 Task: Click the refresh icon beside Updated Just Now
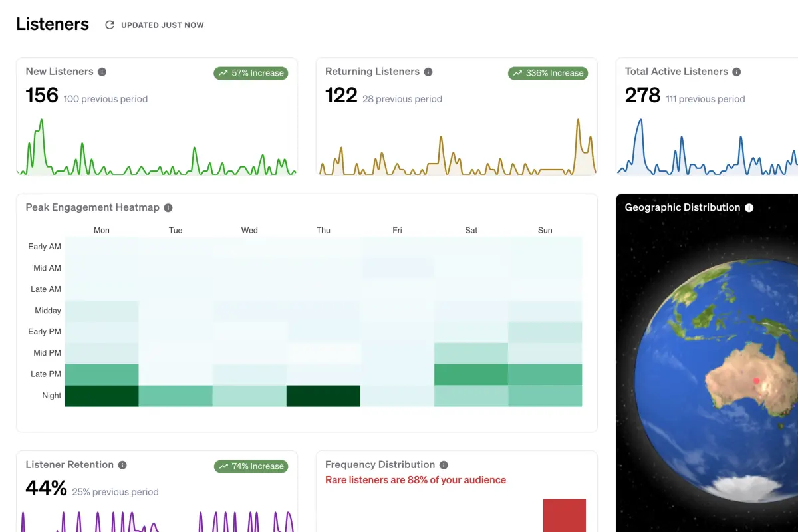click(110, 25)
